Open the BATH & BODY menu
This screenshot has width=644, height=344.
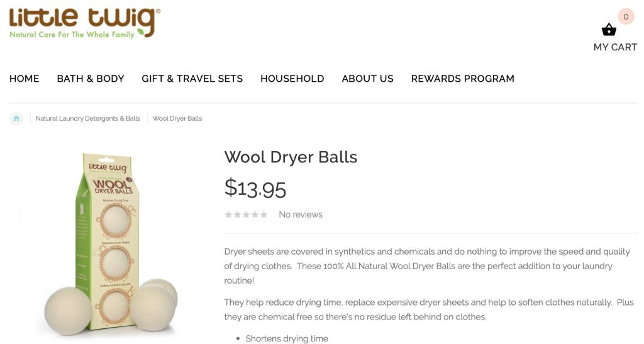(91, 79)
